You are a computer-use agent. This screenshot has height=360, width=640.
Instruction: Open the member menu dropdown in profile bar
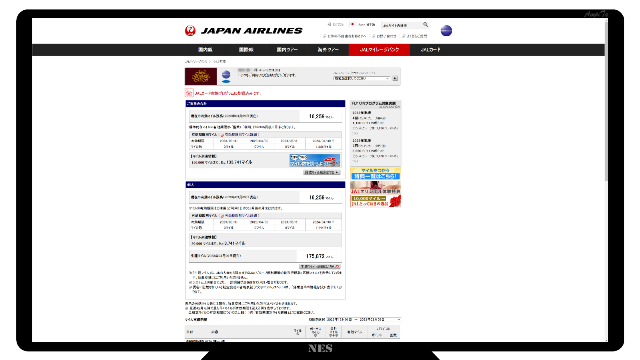pyautogui.click(x=362, y=78)
